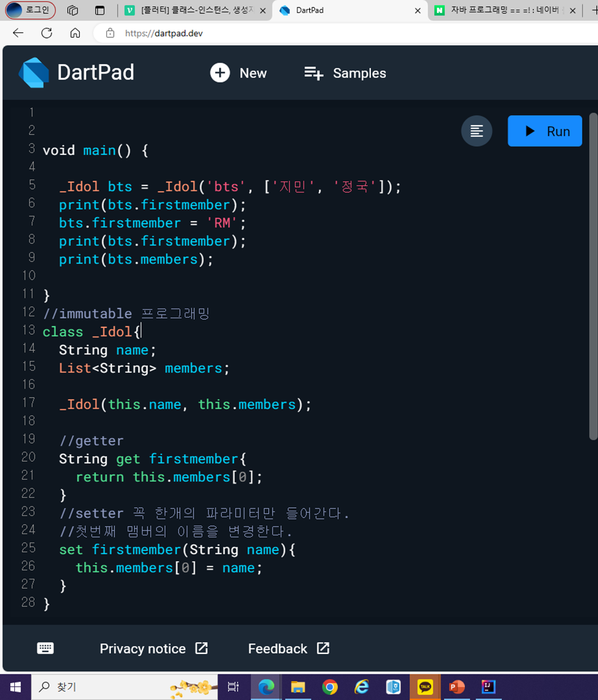Go back in browser history
Viewport: 598px width, 700px height.
pos(18,33)
